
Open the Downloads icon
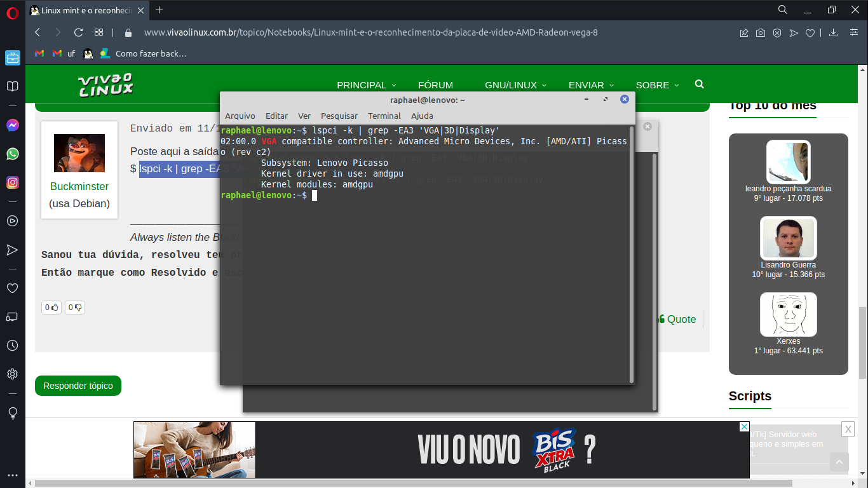click(x=834, y=33)
